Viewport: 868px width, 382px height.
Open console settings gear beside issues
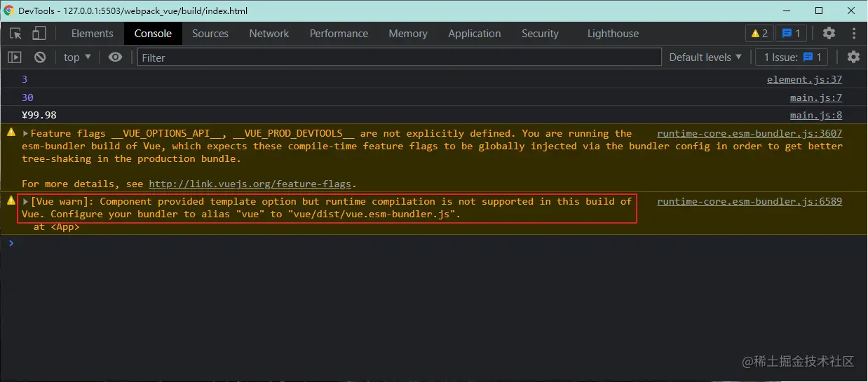tap(853, 57)
